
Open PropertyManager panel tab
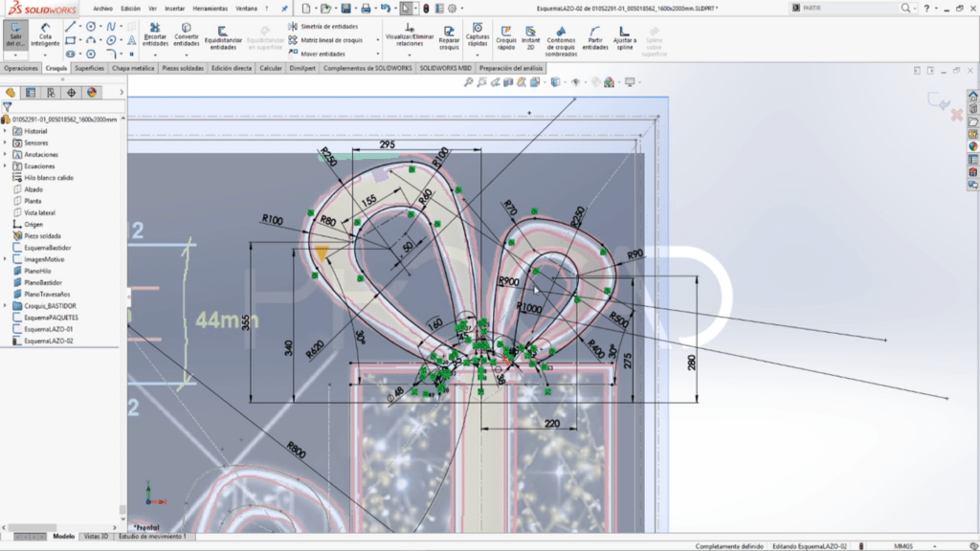31,93
